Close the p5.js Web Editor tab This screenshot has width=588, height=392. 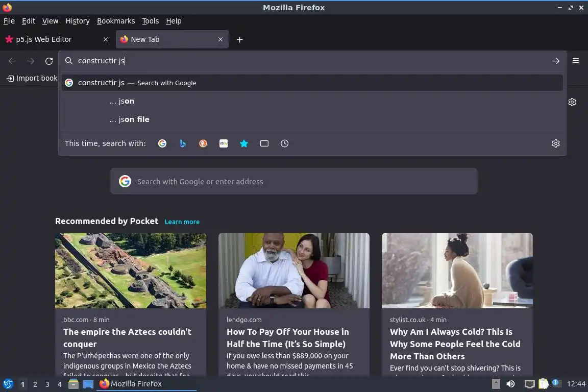click(x=105, y=39)
